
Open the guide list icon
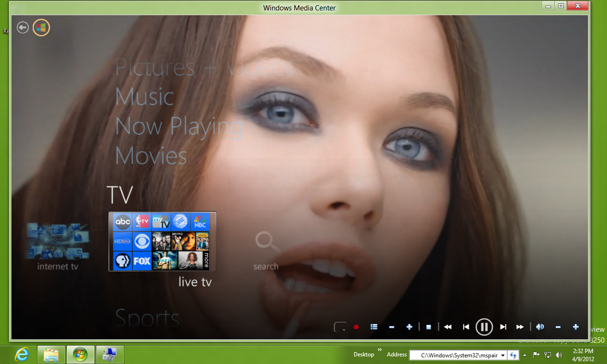[x=374, y=327]
